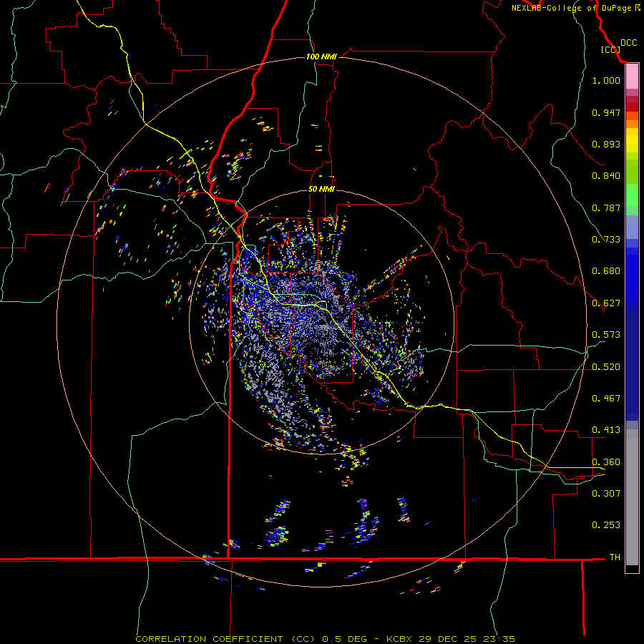Viewport: 644px width, 644px height.
Task: Click the bottom caption CORRELATION COEFFICIENT (CC) title
Action: coord(225,639)
